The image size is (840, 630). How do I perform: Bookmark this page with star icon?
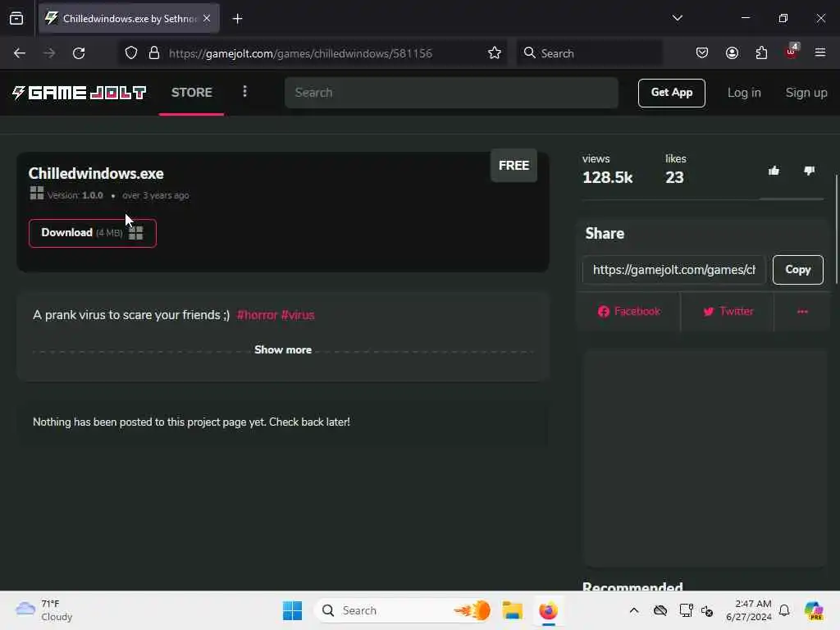point(495,53)
